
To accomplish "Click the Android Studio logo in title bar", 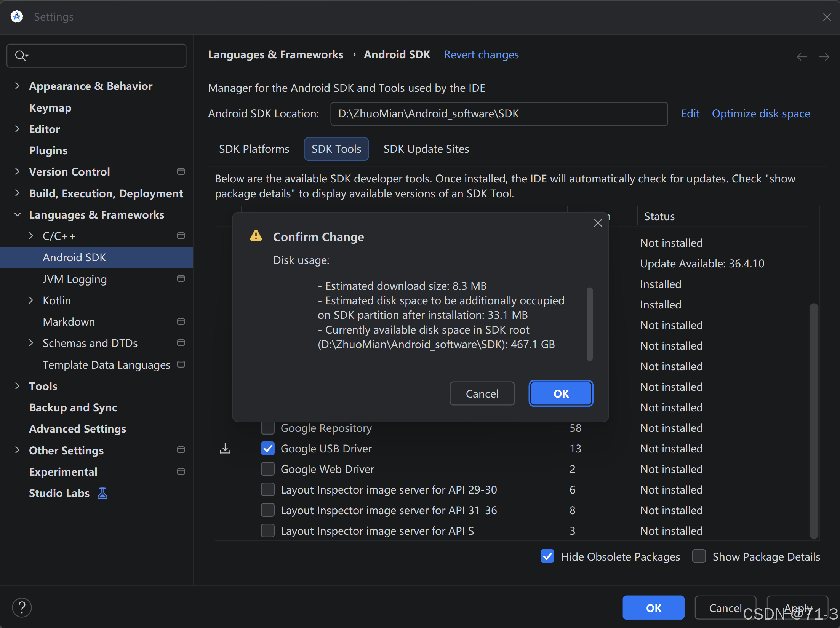I will pyautogui.click(x=16, y=17).
